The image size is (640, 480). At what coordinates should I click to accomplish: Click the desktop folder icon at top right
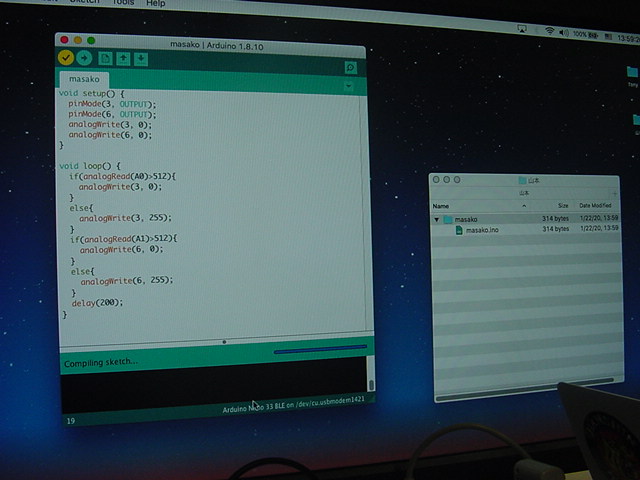[x=632, y=72]
